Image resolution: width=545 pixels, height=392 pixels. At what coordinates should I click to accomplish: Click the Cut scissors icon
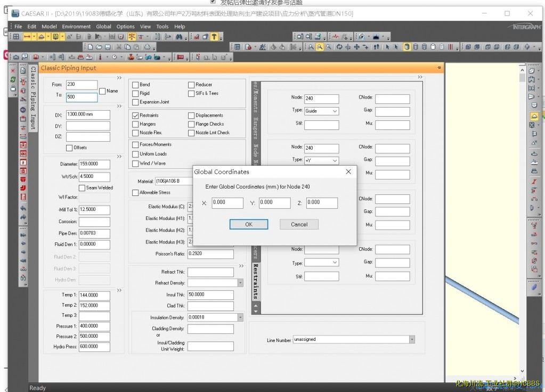click(x=119, y=47)
